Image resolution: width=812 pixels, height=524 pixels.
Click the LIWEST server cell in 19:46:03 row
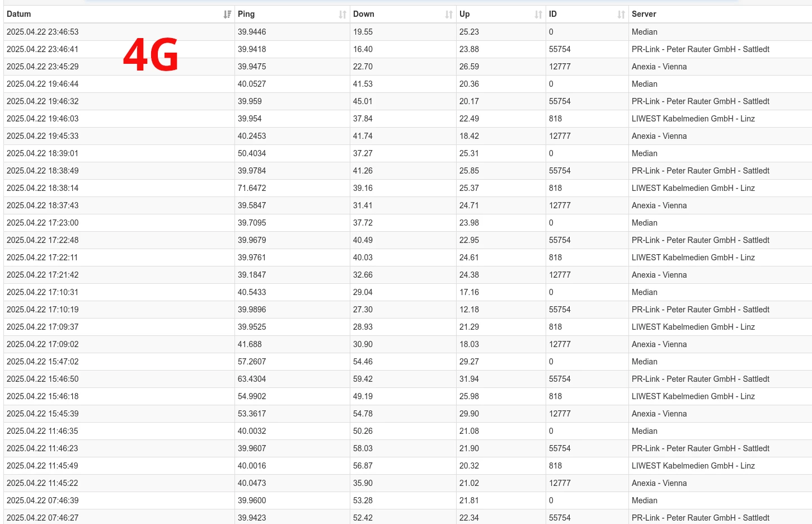pos(693,119)
